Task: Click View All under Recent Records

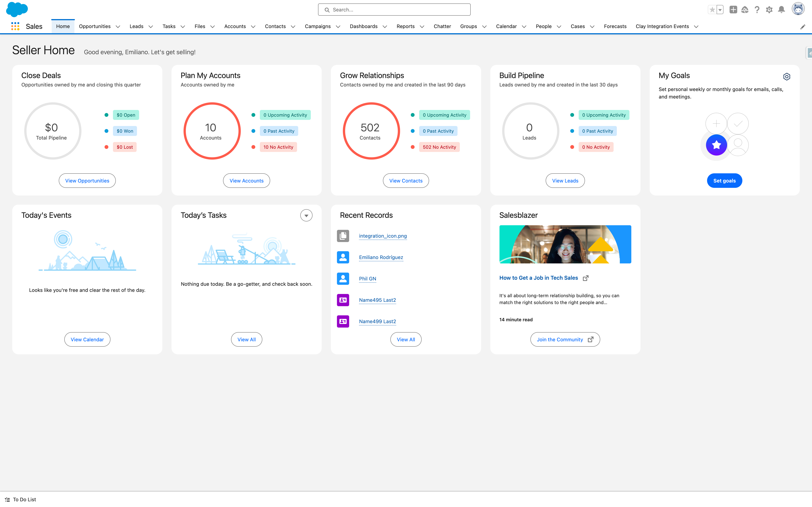Action: coord(406,340)
